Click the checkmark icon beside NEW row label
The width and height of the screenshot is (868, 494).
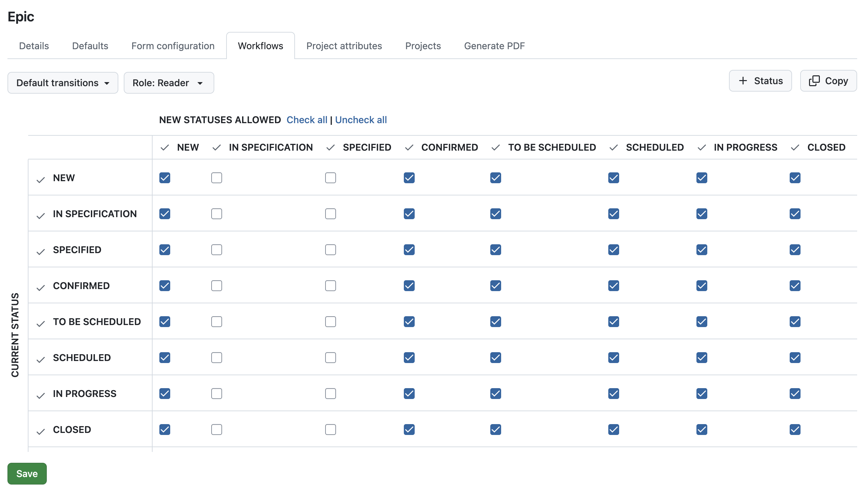(41, 180)
